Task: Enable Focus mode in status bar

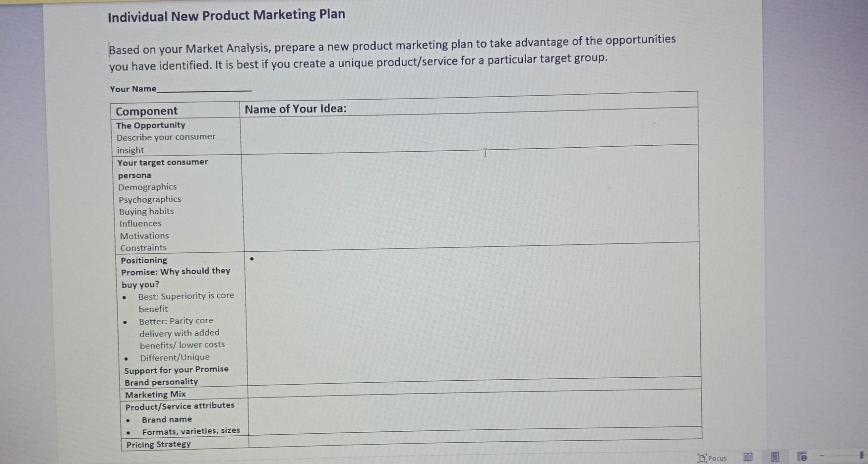Action: coord(712,458)
